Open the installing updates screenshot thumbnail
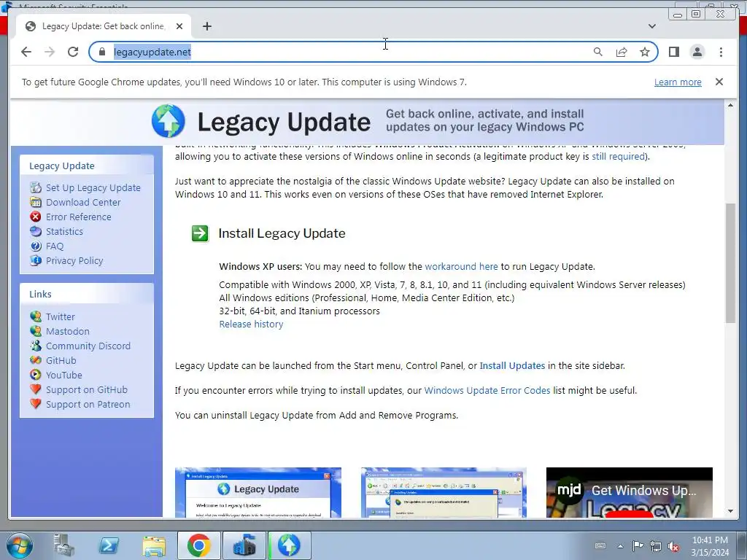Viewport: 747px width, 560px height. point(444,492)
